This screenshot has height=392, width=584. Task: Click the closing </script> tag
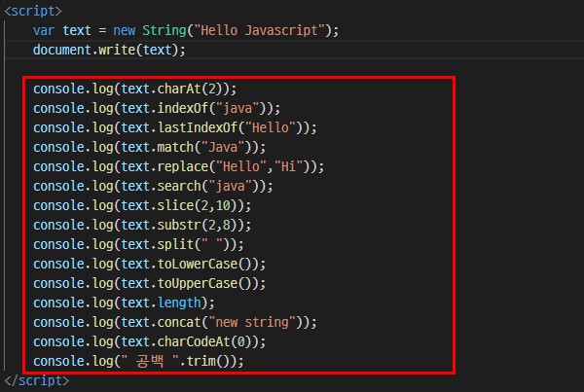tap(37, 381)
